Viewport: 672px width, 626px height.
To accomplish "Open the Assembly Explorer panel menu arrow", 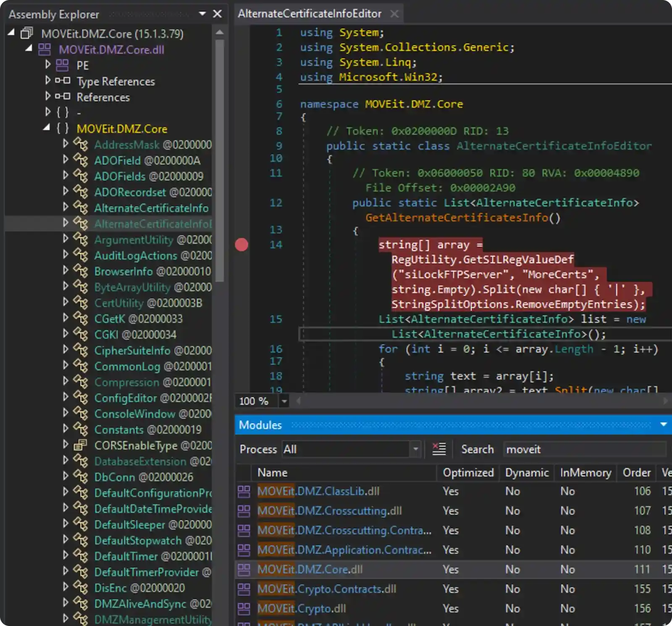I will [202, 14].
